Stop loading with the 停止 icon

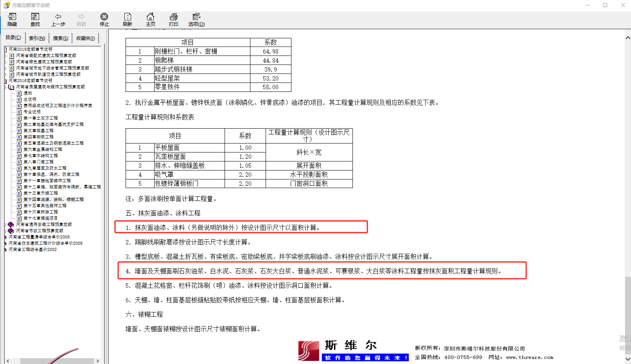pyautogui.click(x=104, y=19)
